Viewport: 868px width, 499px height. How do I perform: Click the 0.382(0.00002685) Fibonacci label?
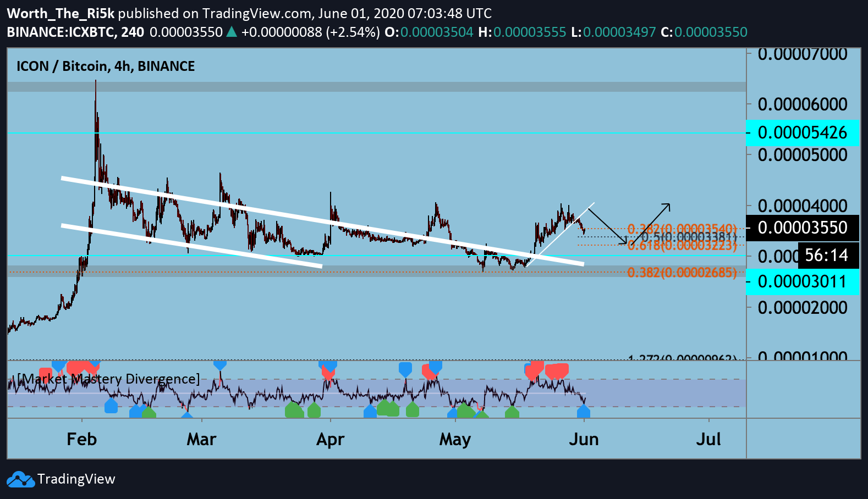click(682, 272)
